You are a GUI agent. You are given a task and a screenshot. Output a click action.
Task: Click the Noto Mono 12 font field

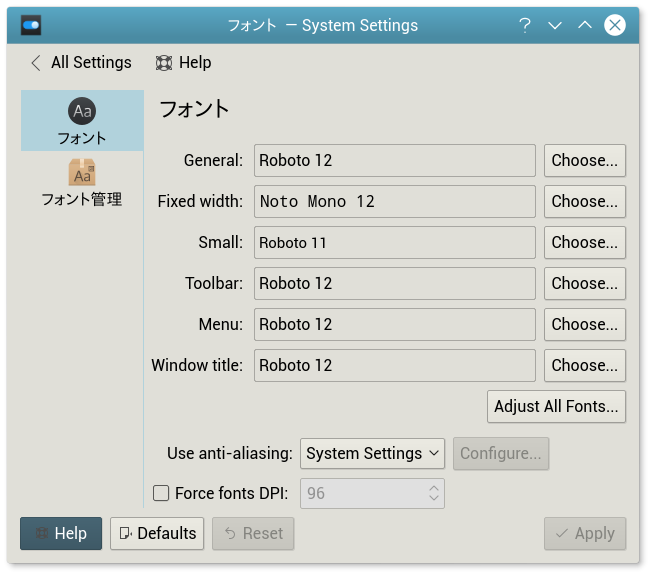click(395, 201)
